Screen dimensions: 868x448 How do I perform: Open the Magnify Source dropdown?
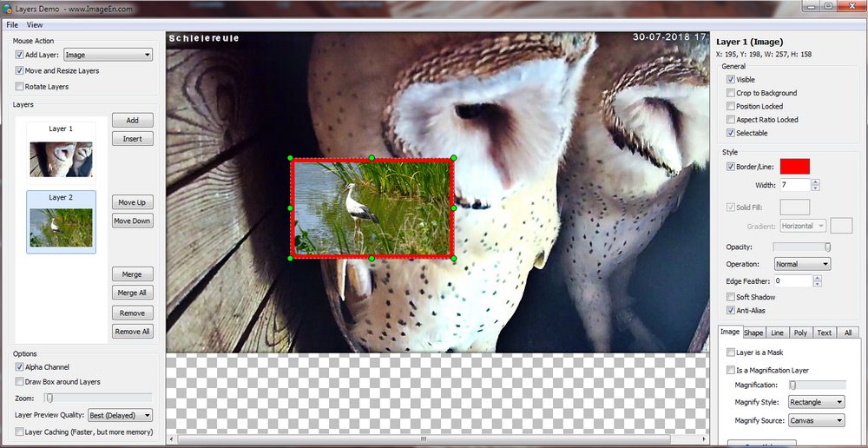817,421
